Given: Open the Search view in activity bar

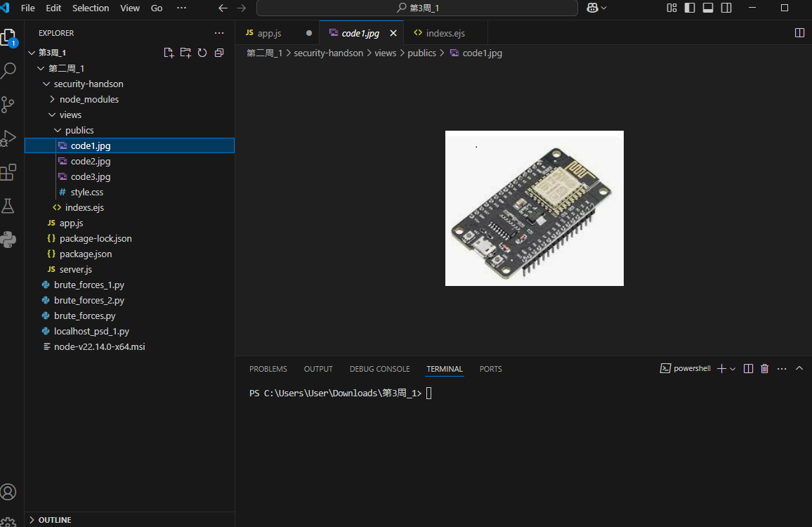Looking at the screenshot, I should click(8, 70).
